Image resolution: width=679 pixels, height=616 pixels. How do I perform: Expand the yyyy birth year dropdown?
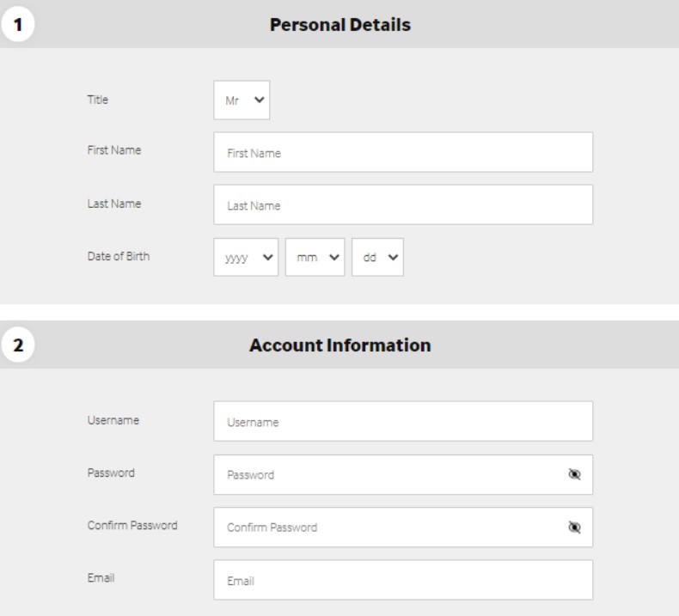click(x=246, y=257)
